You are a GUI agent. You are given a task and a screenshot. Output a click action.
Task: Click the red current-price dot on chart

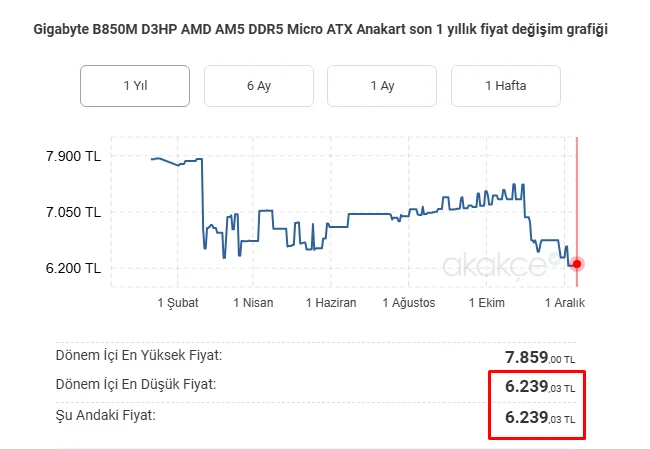tap(577, 264)
